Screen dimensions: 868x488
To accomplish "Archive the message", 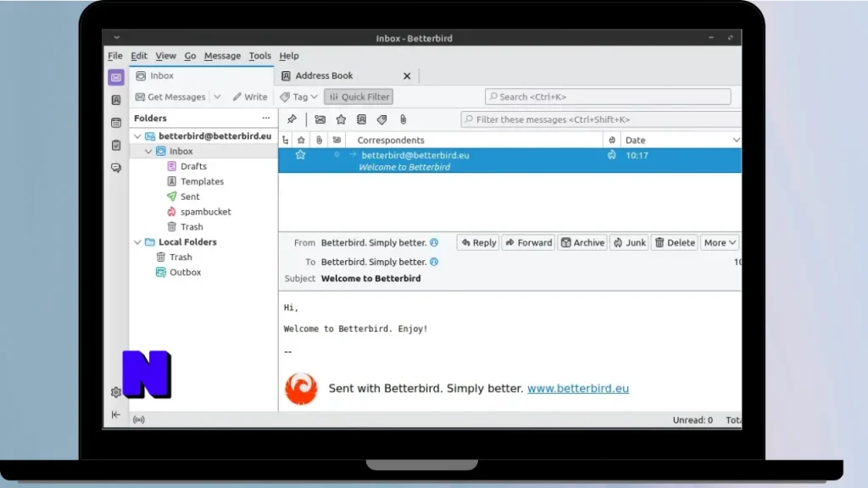I will tap(582, 243).
